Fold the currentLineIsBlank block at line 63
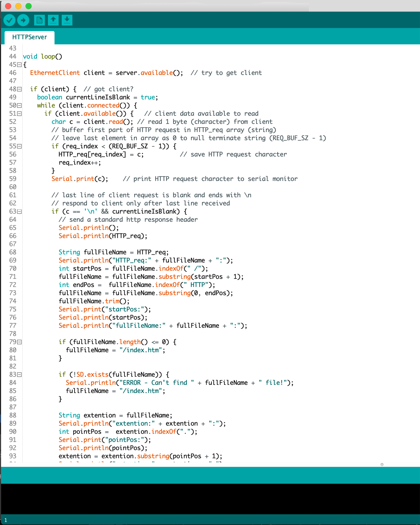 [x=19, y=212]
